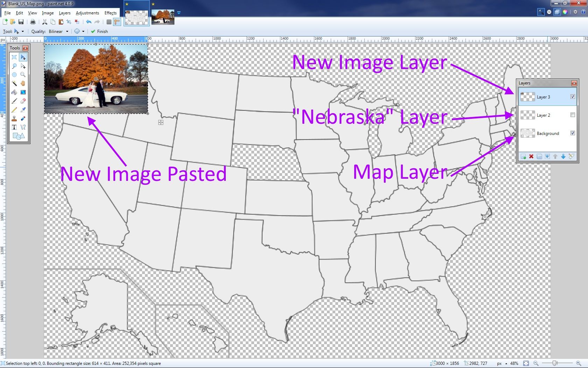The image size is (588, 368).
Task: Open the Adjustments menu
Action: click(87, 13)
